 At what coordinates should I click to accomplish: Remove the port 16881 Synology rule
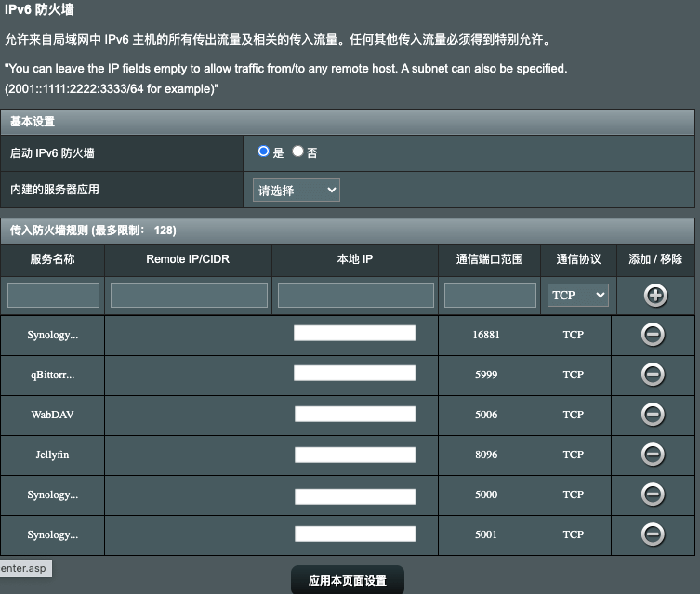(653, 335)
